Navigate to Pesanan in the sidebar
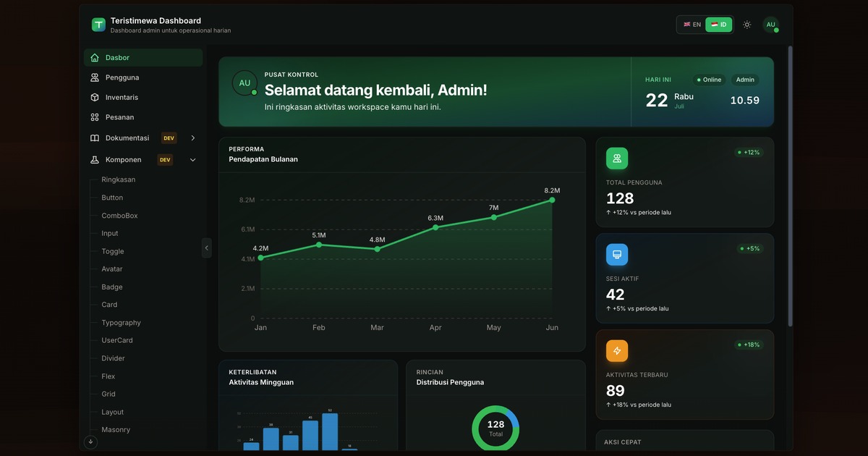Viewport: 868px width, 456px height. [143, 117]
